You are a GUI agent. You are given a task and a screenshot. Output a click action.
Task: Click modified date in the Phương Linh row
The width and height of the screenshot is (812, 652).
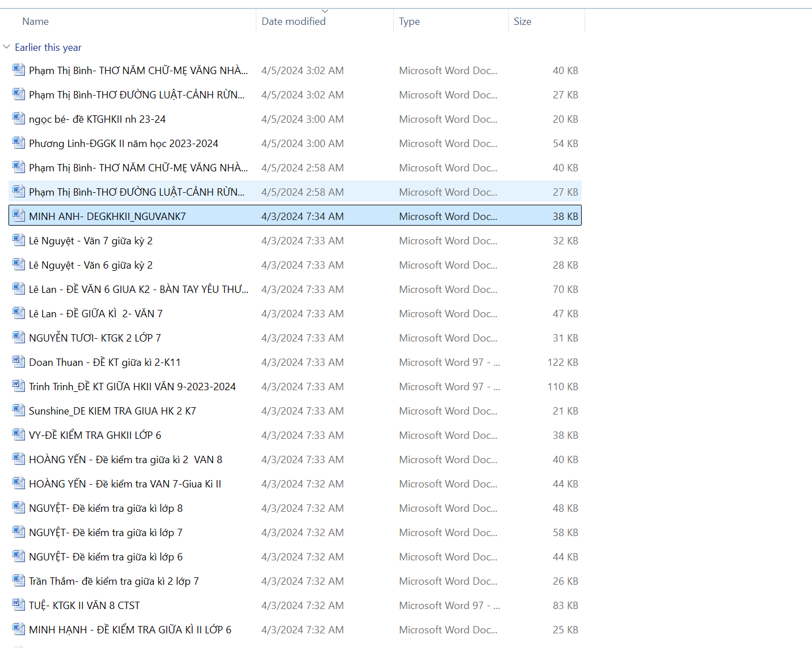(303, 144)
